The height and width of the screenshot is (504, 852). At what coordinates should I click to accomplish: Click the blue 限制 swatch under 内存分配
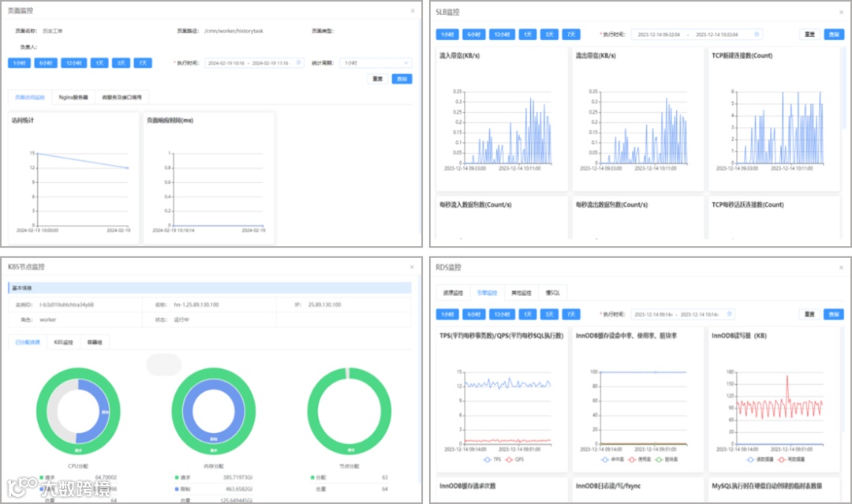tap(177, 489)
